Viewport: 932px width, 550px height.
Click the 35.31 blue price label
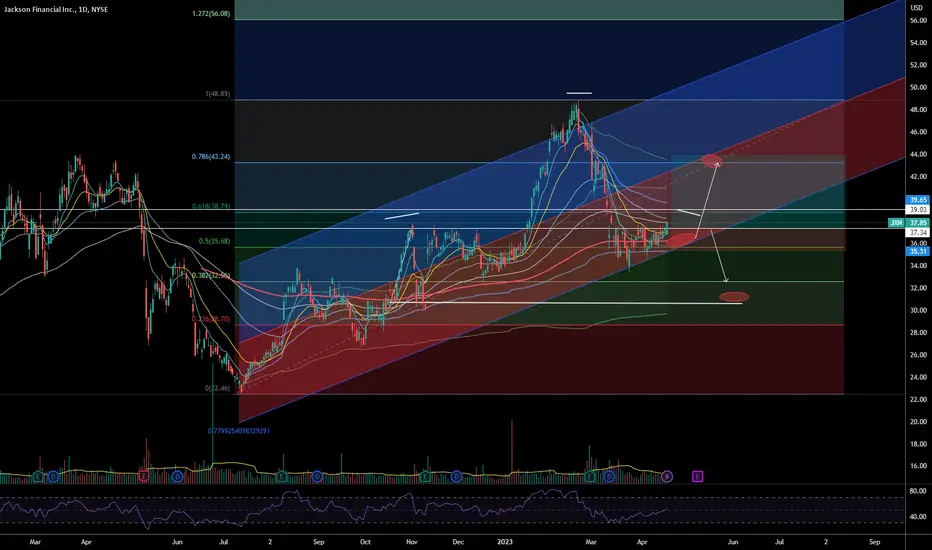918,252
